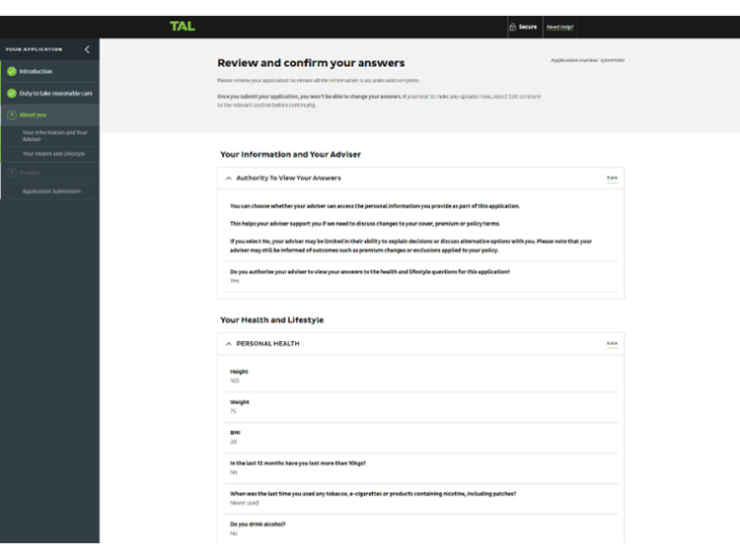Edit the Authority To View Your Answers section
Image resolution: width=740 pixels, height=560 pixels.
(612, 177)
